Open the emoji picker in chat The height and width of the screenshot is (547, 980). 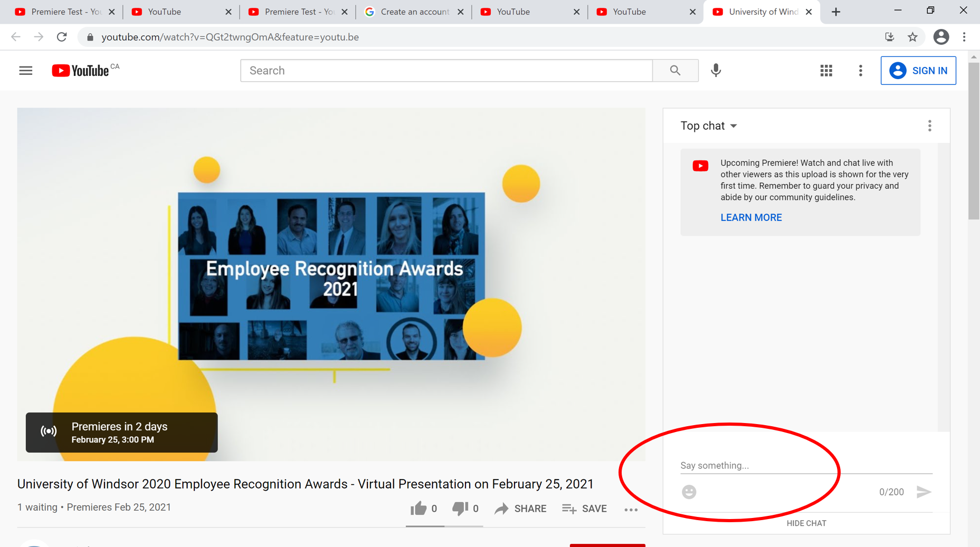click(689, 492)
